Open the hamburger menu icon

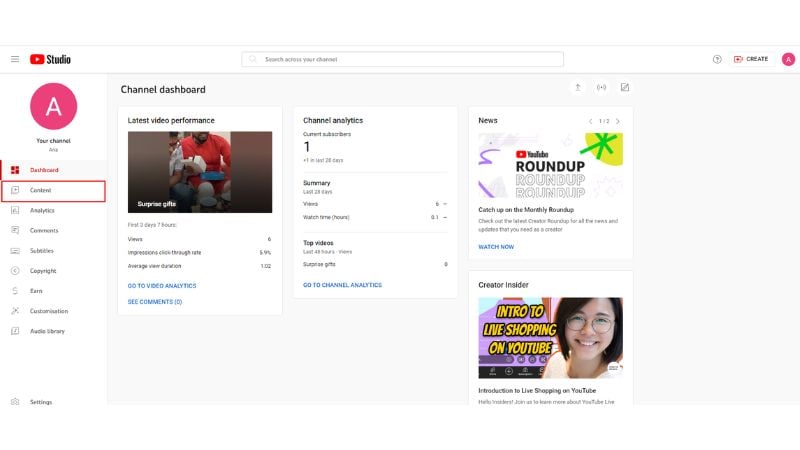pyautogui.click(x=15, y=59)
